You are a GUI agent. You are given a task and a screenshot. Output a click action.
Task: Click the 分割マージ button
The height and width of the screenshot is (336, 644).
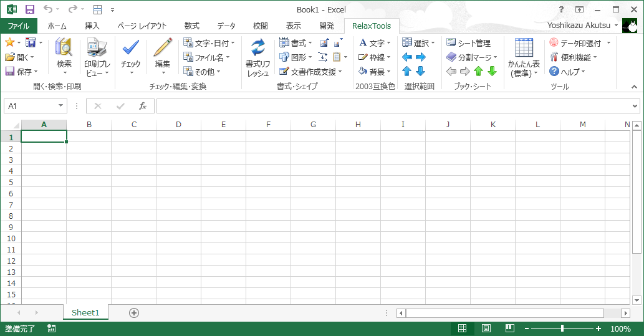click(472, 57)
